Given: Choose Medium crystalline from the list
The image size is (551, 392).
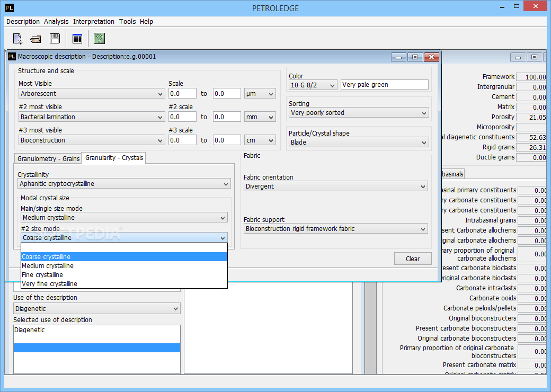Looking at the screenshot, I should tap(124, 266).
